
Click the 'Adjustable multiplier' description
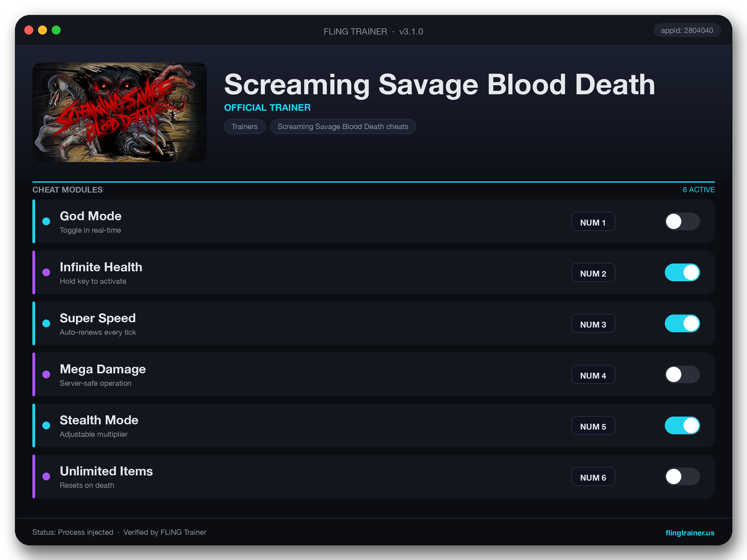pyautogui.click(x=94, y=434)
